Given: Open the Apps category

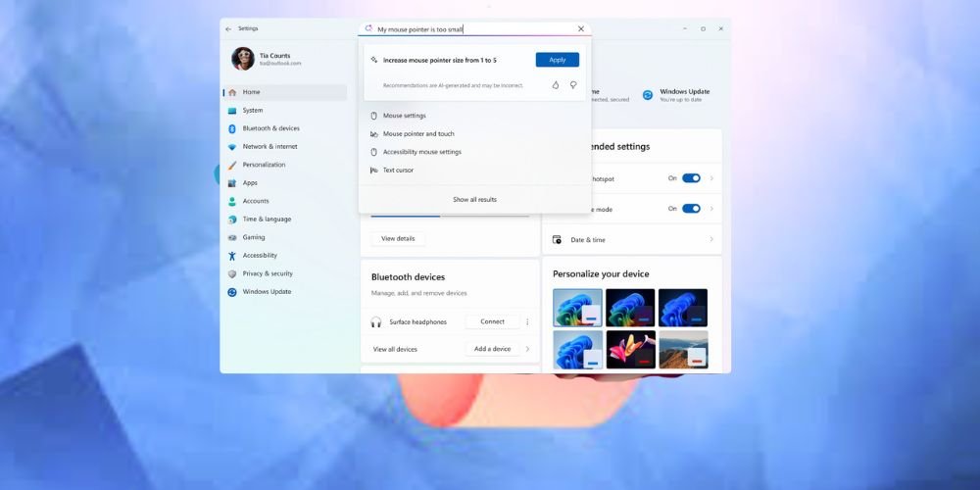Looking at the screenshot, I should click(x=285, y=182).
